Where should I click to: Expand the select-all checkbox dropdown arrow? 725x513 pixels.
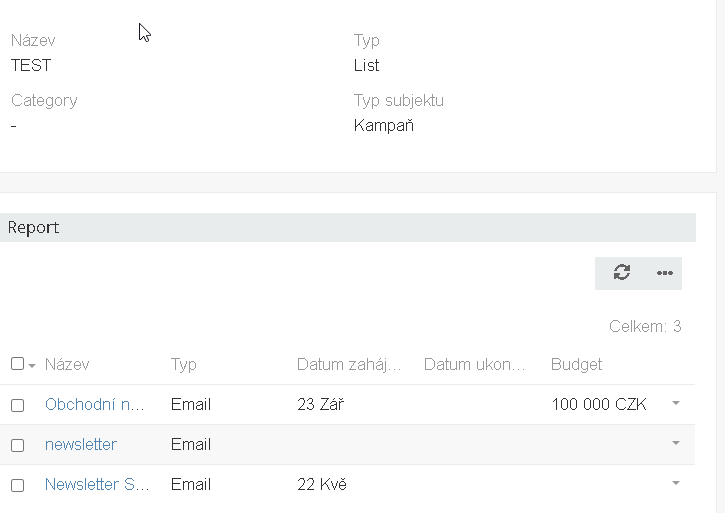(x=32, y=365)
